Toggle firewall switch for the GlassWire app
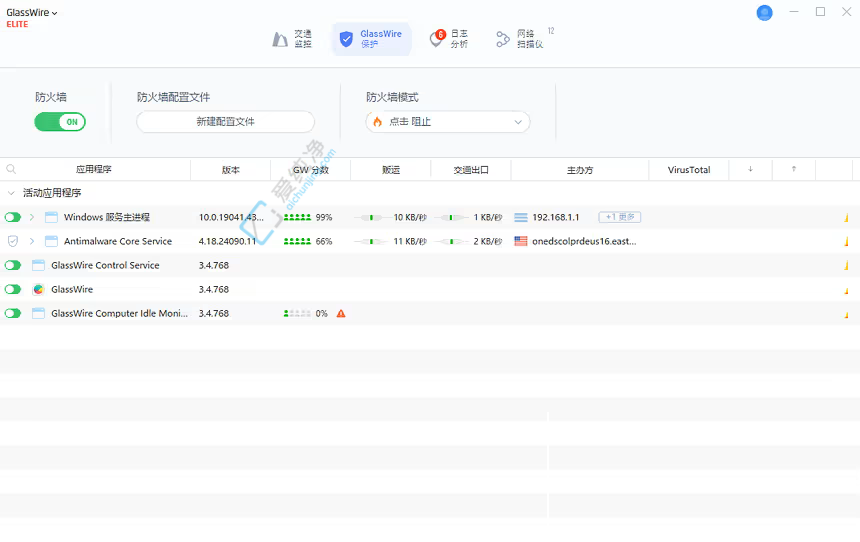860x542 pixels. point(13,289)
